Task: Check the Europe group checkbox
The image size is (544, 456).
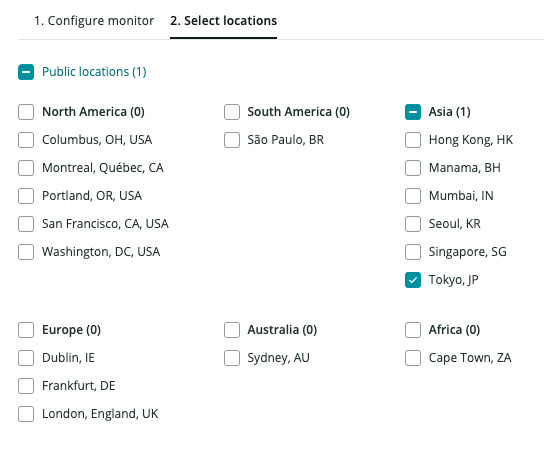Action: pyautogui.click(x=26, y=330)
